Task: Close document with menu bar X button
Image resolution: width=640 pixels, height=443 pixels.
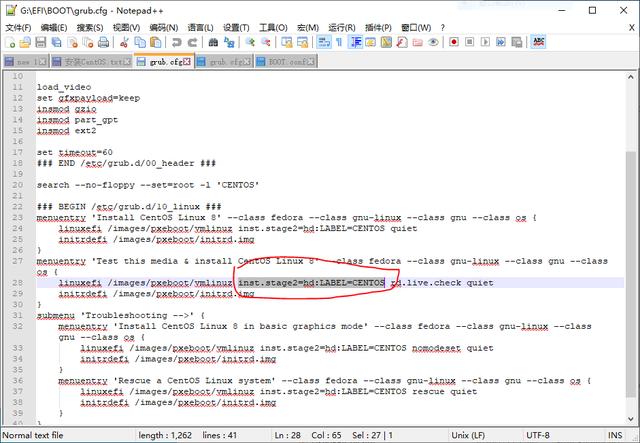Action: pos(631,28)
